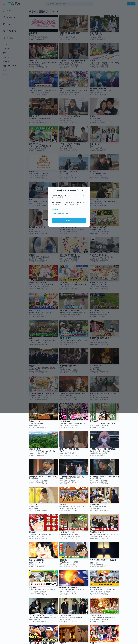
Task: Click the 日曜マイチョイス title text
Action: click(96, 615)
